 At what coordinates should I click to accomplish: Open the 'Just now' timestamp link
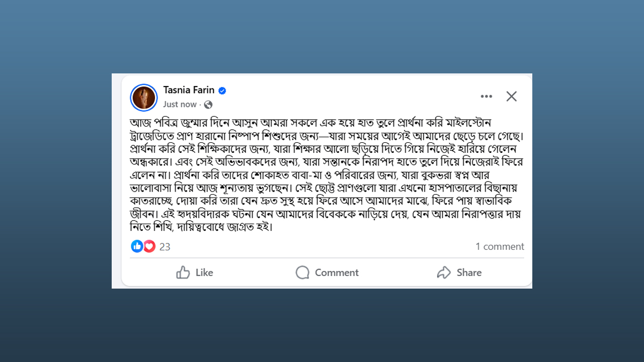pyautogui.click(x=180, y=105)
